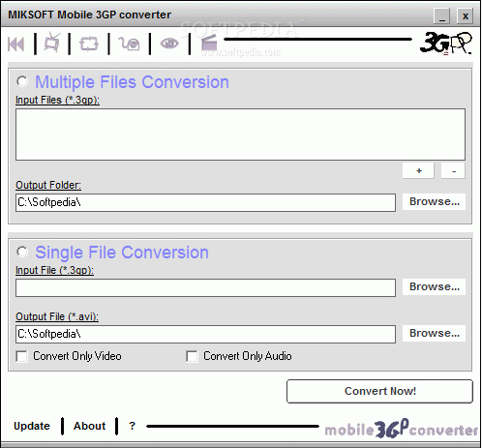Click the mobile 3GP converter logo

pos(402,430)
